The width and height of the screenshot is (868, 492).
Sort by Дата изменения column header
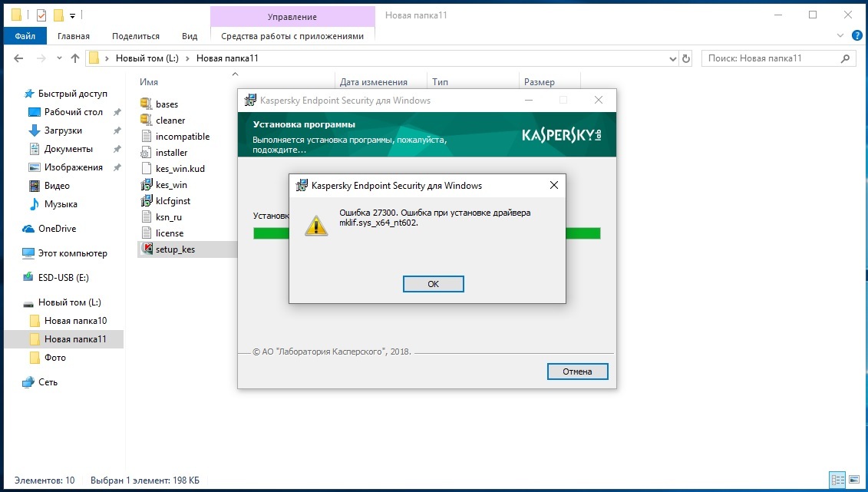(x=374, y=82)
